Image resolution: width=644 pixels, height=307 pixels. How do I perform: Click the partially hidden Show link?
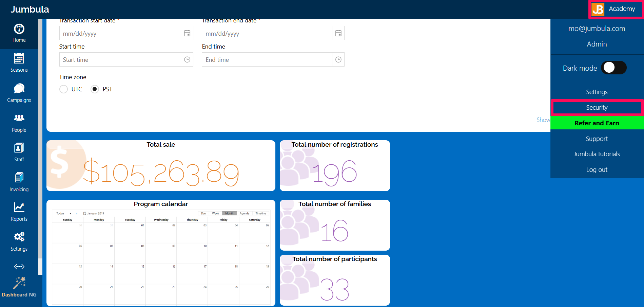[x=543, y=120]
